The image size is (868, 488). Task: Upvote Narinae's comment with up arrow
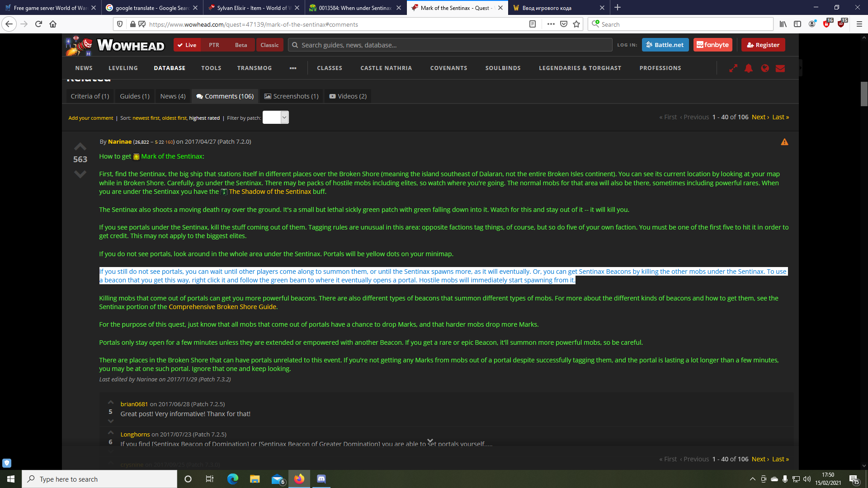coord(80,146)
